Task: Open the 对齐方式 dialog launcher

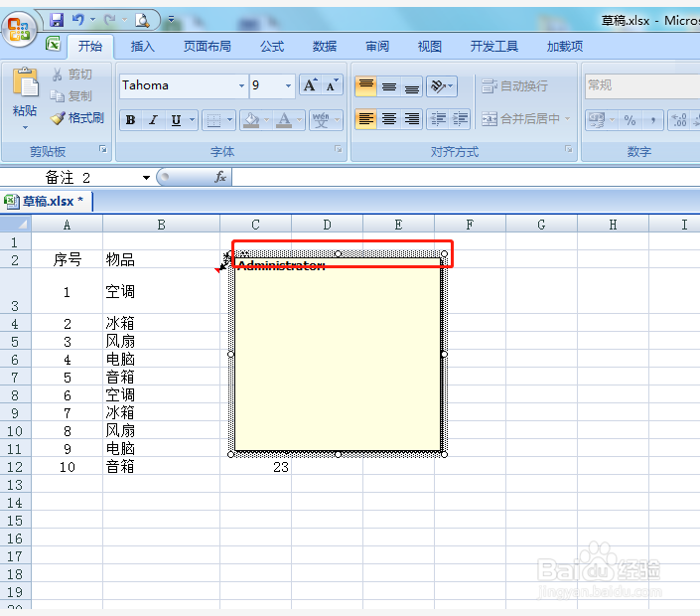Action: pyautogui.click(x=568, y=149)
